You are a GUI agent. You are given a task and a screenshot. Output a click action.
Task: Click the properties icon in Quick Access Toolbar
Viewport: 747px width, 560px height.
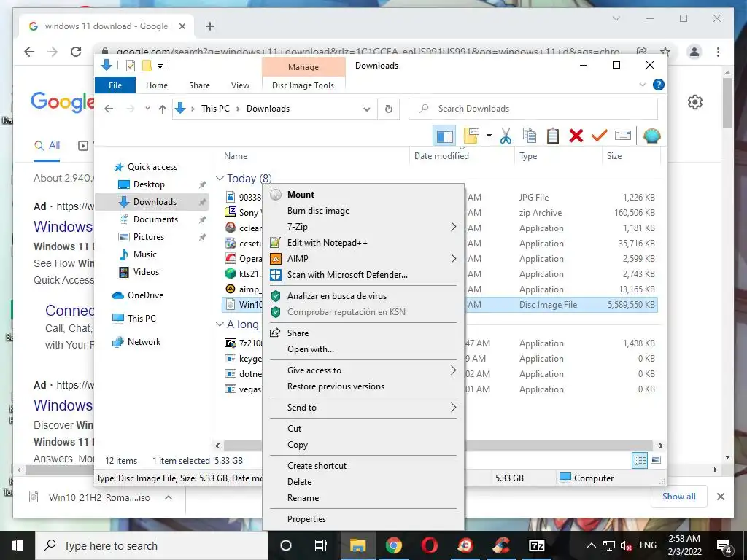[130, 66]
